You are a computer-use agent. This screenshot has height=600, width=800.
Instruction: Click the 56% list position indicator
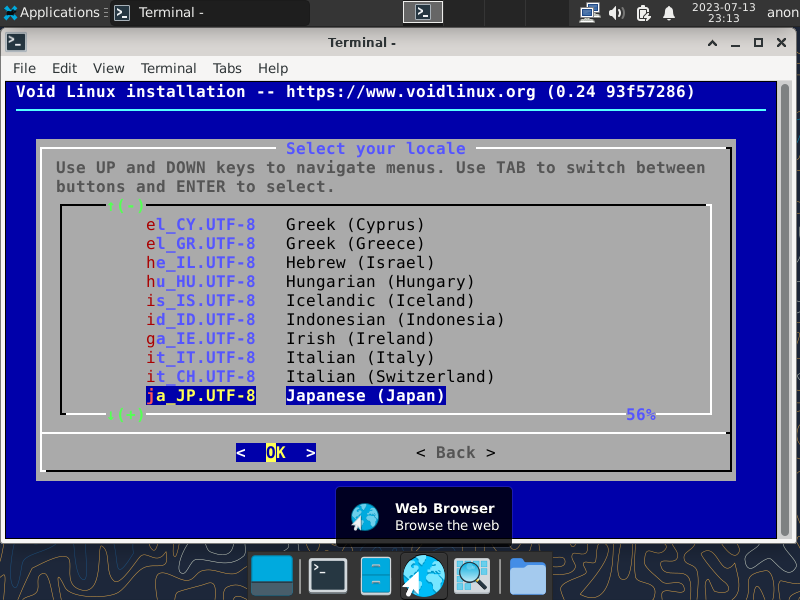coord(641,414)
